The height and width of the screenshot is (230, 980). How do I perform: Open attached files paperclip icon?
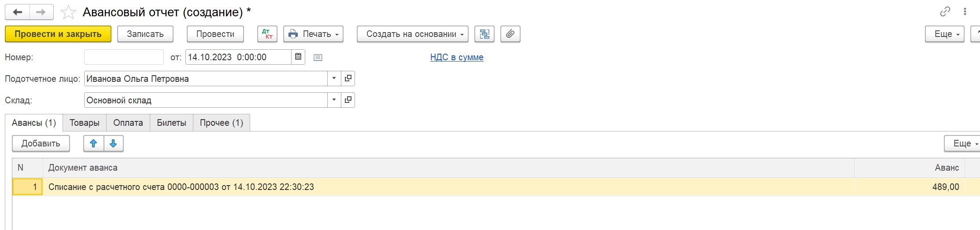tap(510, 34)
